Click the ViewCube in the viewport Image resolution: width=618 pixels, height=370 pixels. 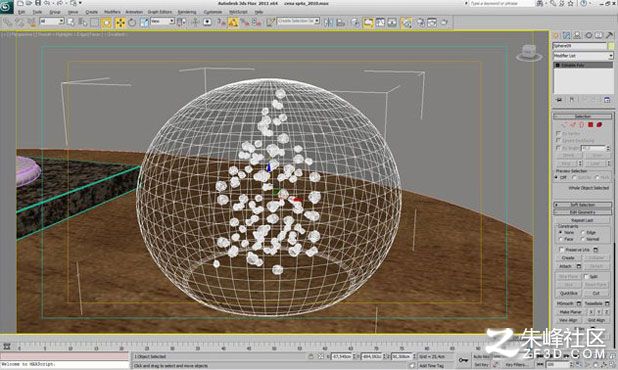[x=528, y=52]
